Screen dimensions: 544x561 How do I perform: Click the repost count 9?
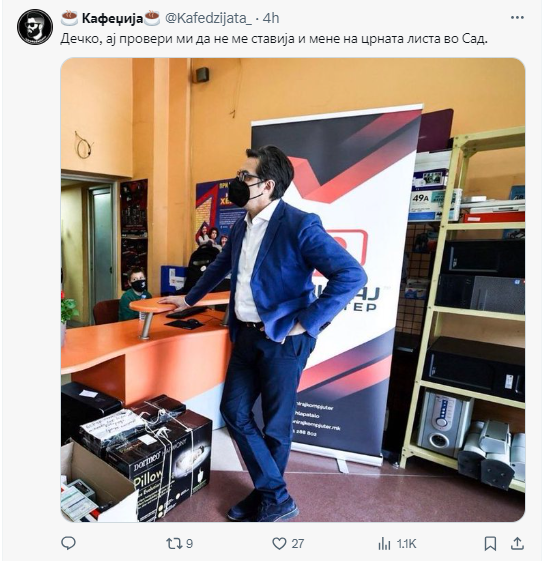coord(190,544)
